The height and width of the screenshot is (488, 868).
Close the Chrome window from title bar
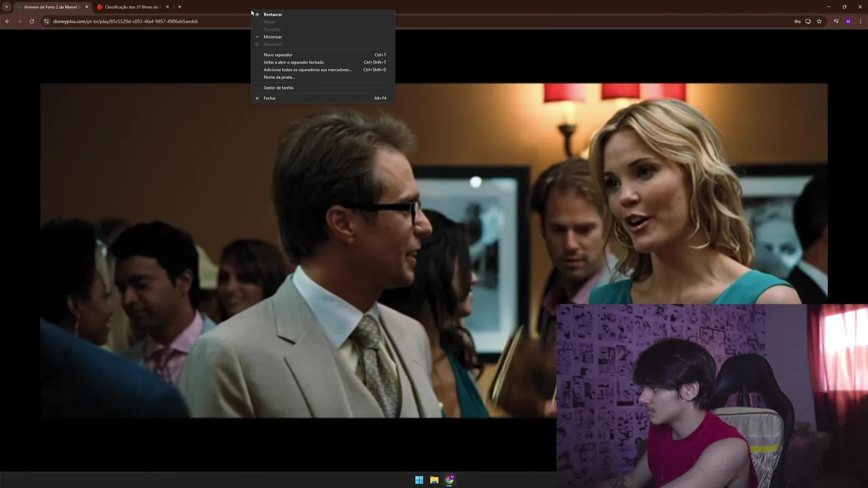(x=860, y=7)
